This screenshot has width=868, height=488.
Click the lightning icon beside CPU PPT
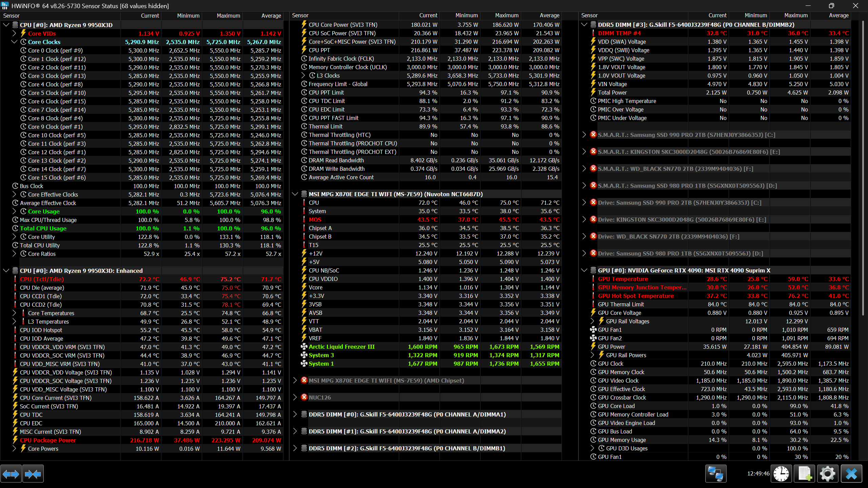[x=304, y=50]
